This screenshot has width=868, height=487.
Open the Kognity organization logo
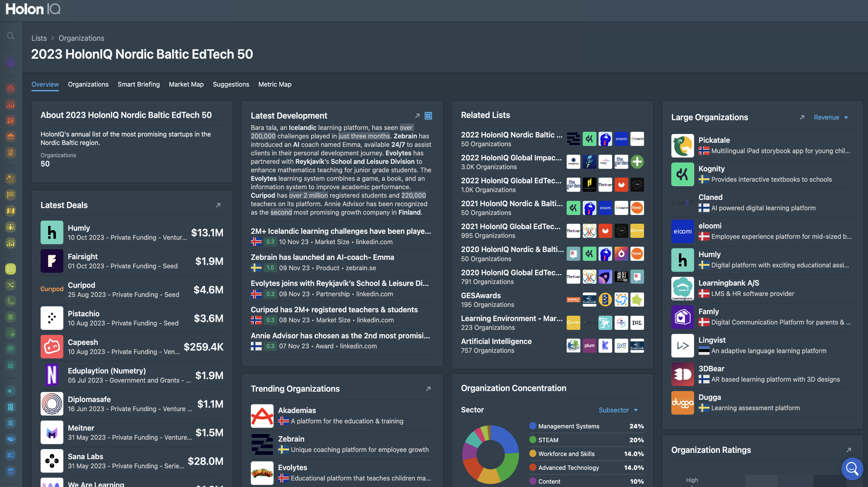tap(682, 174)
